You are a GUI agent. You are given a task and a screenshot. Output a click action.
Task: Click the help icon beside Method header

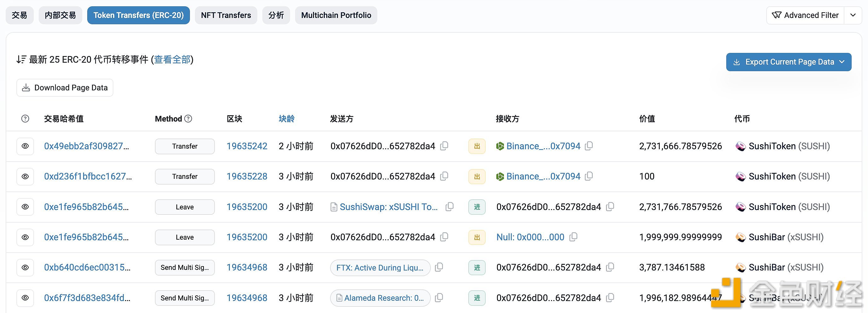click(x=188, y=119)
